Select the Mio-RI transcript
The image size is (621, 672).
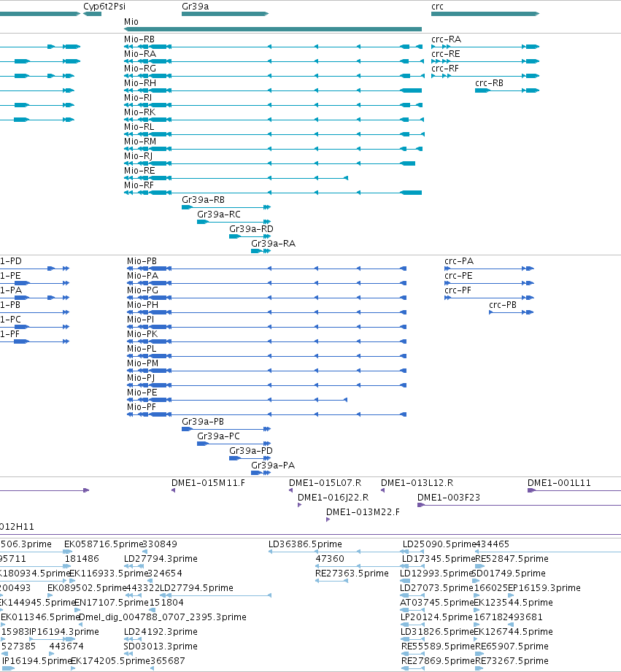273,105
